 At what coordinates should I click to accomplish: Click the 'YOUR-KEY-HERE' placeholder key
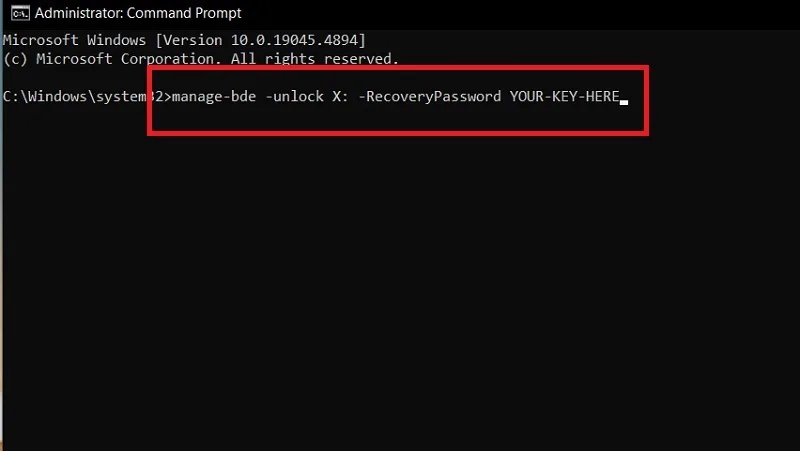pyautogui.click(x=564, y=96)
